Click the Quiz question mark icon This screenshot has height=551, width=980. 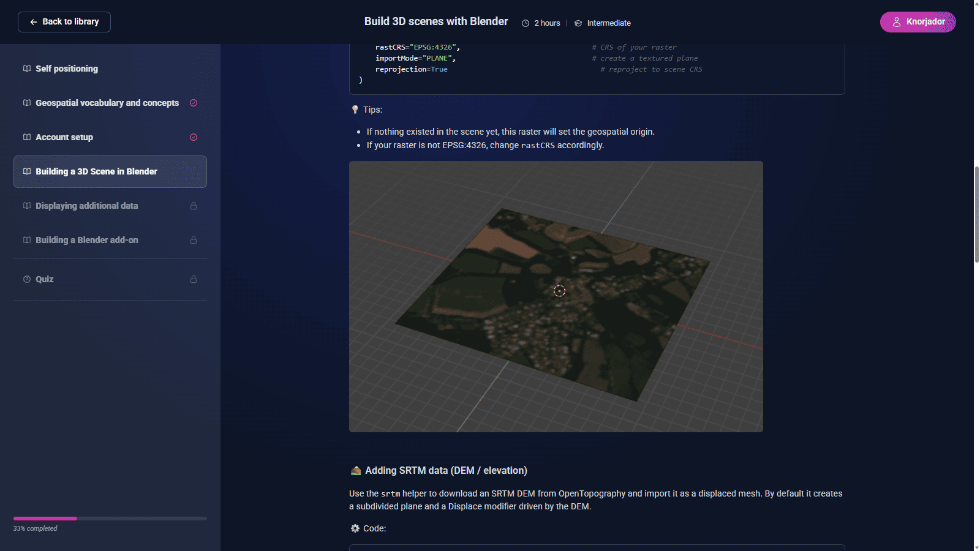click(27, 279)
